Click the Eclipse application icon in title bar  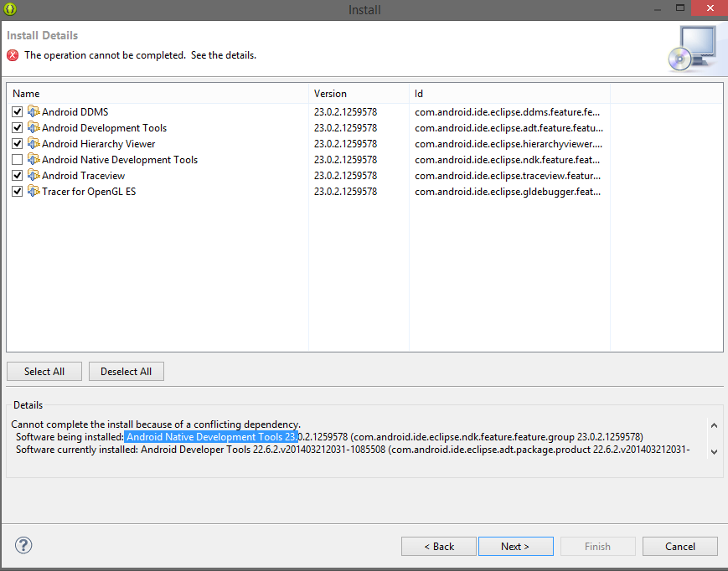(10, 9)
